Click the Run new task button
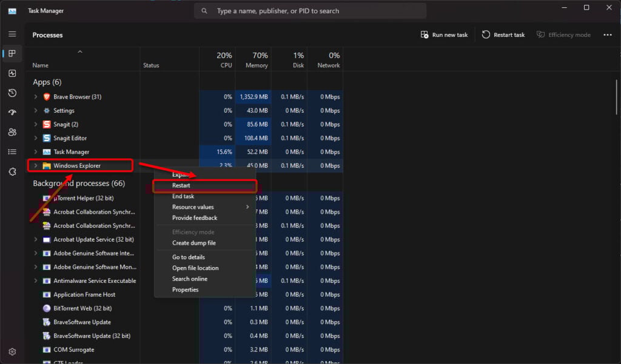The width and height of the screenshot is (621, 364). coord(444,35)
